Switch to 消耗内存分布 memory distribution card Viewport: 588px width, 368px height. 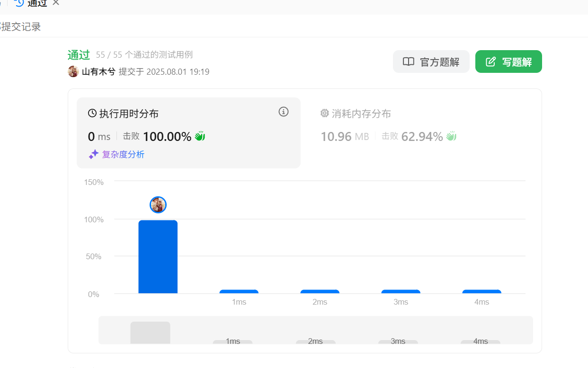(x=422, y=133)
